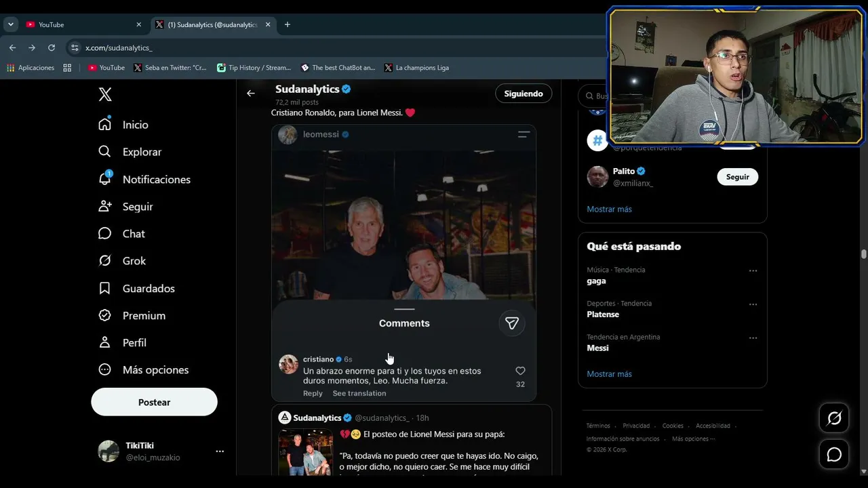Click Mostrar más under suggested accounts
The image size is (868, 488).
[x=610, y=209]
